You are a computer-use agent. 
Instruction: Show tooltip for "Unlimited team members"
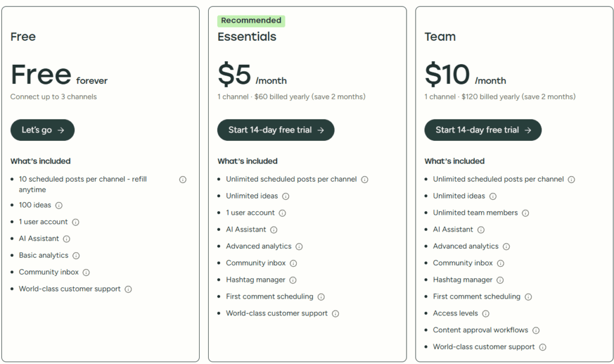coord(526,212)
